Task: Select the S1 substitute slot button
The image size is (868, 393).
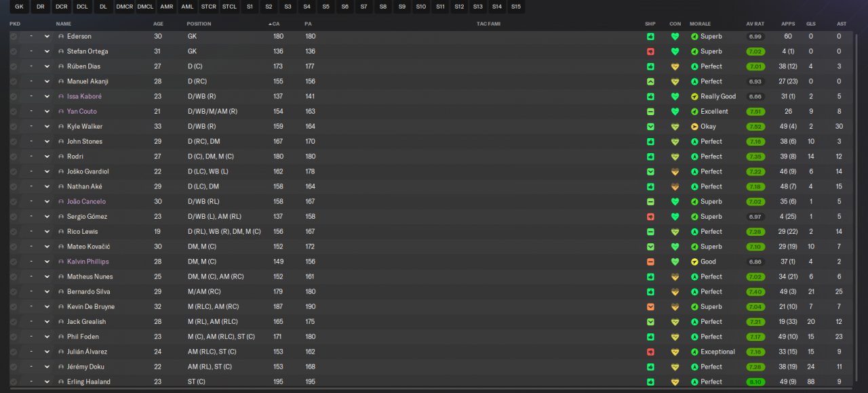Action: (250, 7)
